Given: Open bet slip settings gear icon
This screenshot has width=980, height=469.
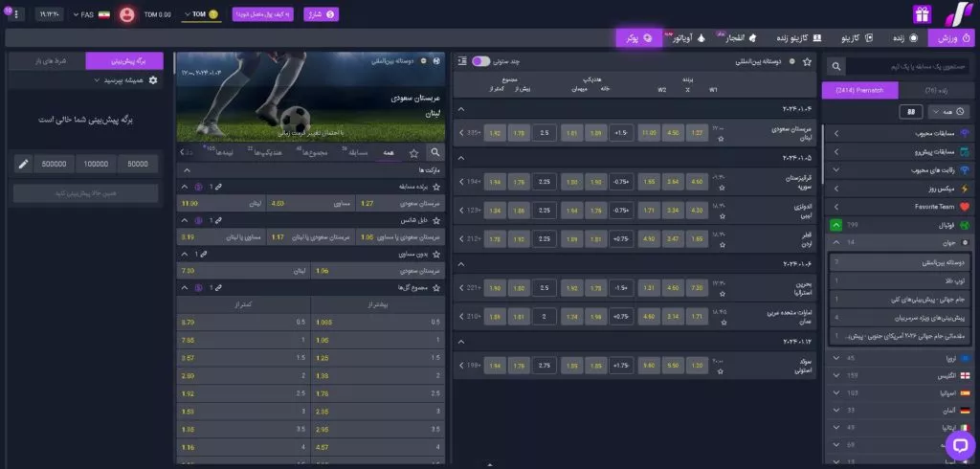Looking at the screenshot, I should 153,81.
